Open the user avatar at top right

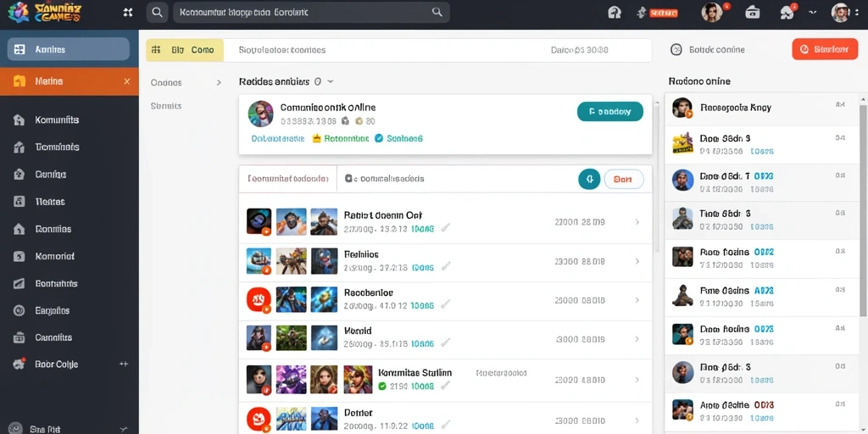point(840,12)
